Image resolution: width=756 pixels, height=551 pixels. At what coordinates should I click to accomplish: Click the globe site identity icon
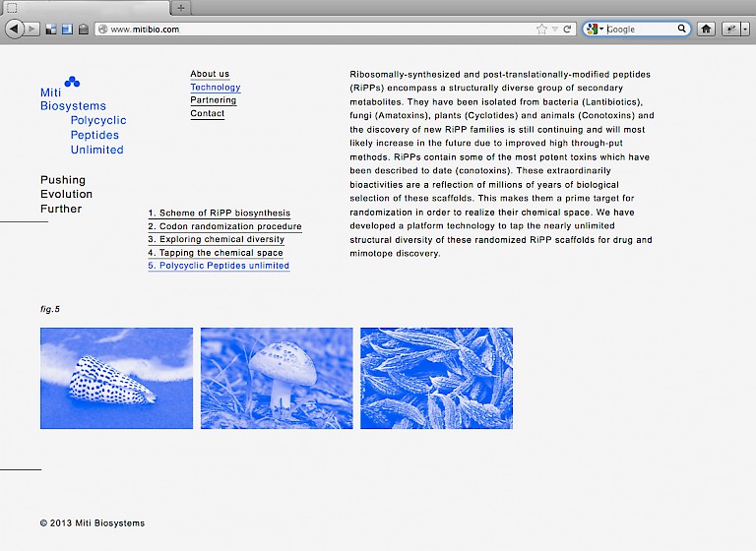pyautogui.click(x=102, y=29)
